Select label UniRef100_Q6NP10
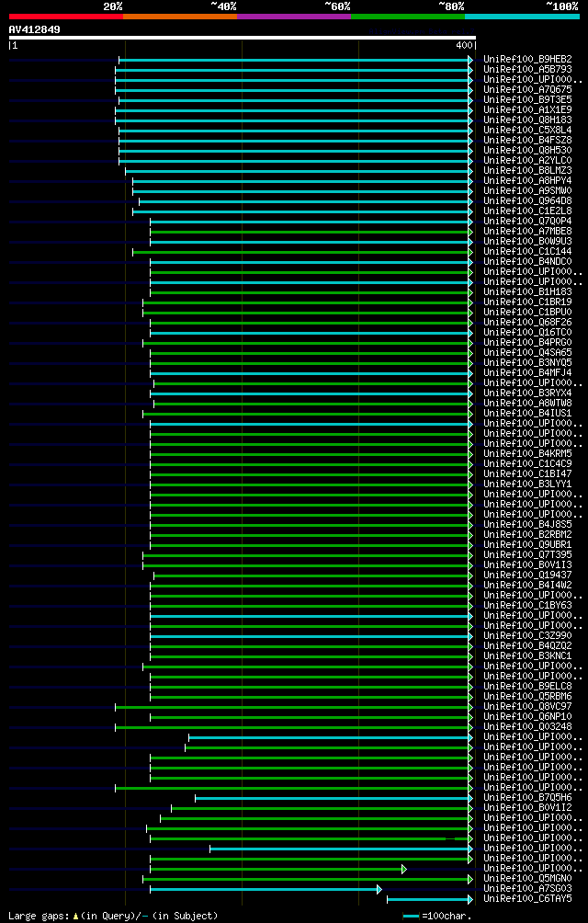The height and width of the screenshot is (923, 588). point(526,716)
